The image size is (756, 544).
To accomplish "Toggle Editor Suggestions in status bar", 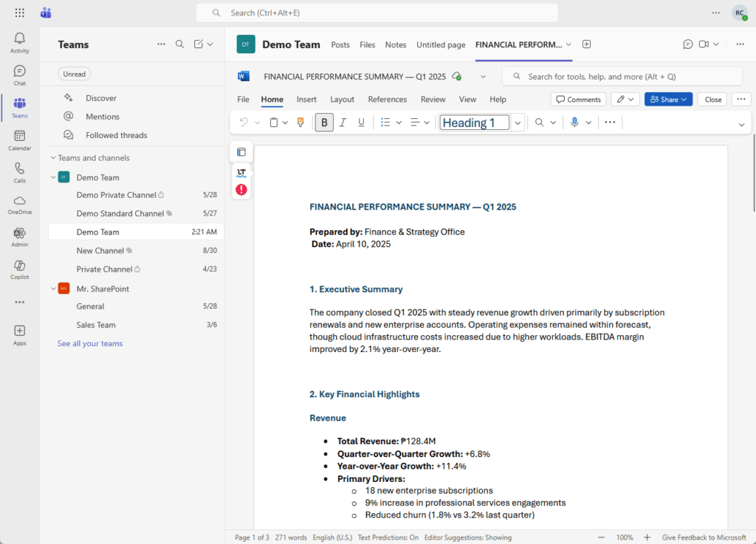I will (467, 538).
